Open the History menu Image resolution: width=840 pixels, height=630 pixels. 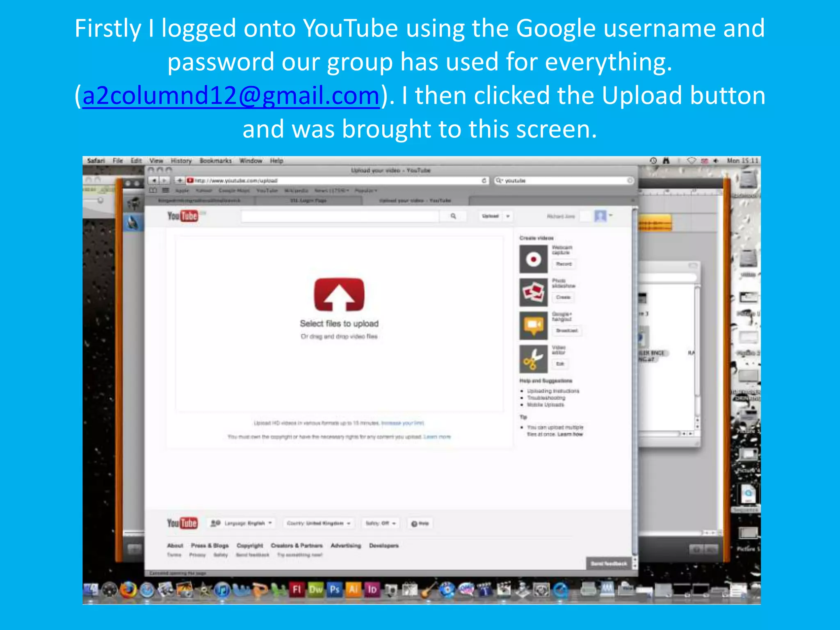click(181, 161)
